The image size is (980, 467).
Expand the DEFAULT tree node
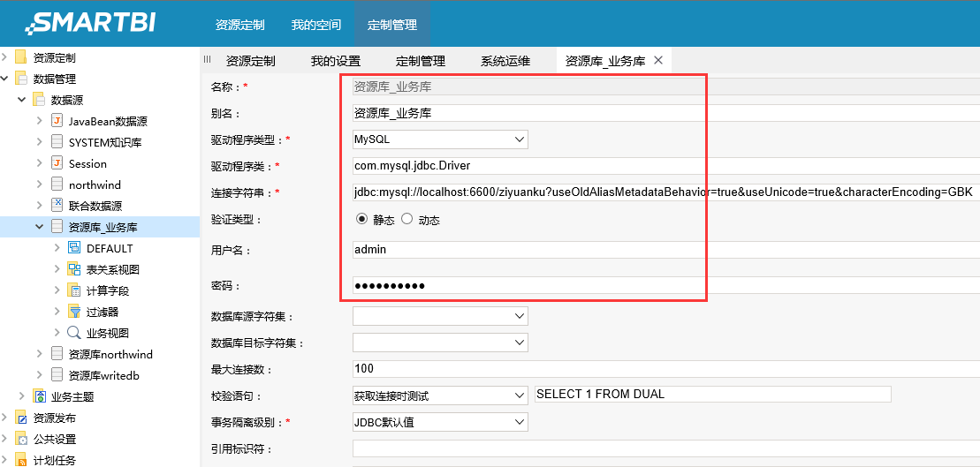[57, 248]
